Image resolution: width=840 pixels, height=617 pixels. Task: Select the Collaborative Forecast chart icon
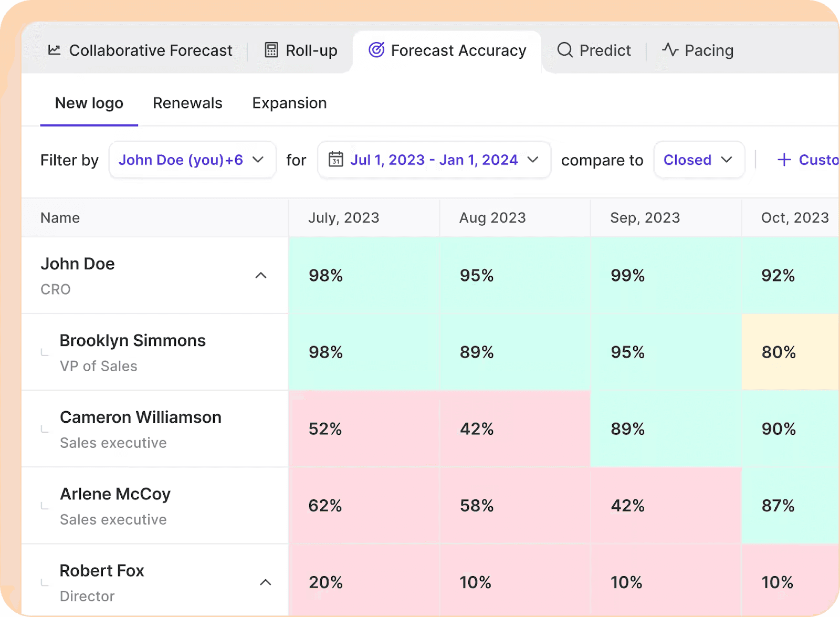[54, 50]
